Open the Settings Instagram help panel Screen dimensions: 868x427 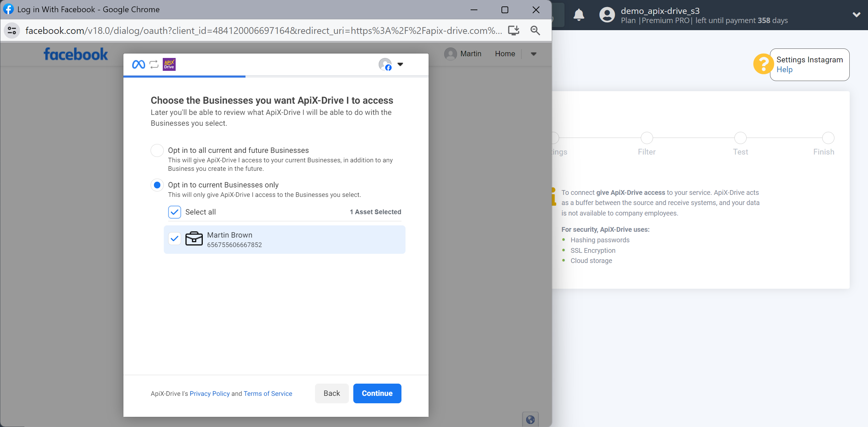(784, 70)
